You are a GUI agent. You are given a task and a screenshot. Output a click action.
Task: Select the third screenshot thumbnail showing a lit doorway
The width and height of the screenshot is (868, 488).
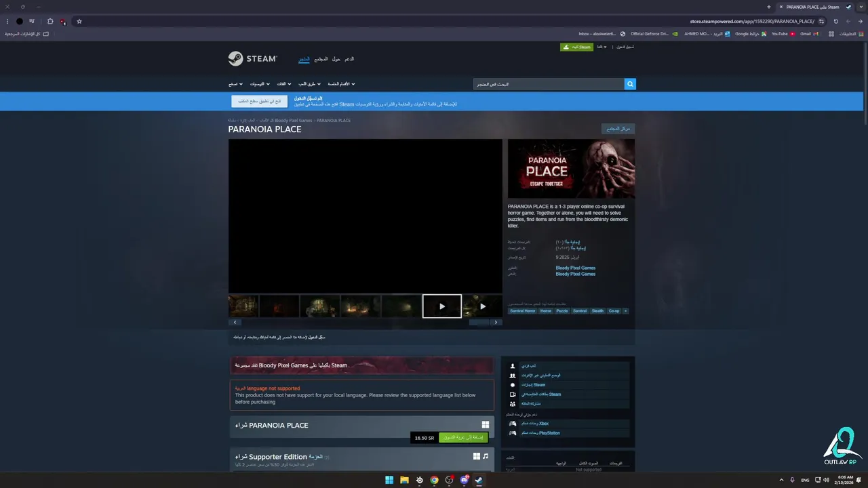(x=320, y=306)
